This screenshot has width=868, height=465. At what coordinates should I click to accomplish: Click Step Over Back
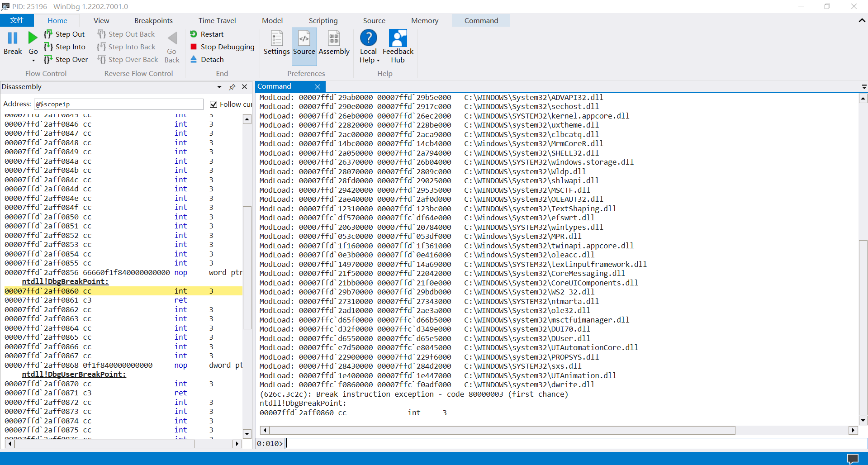pos(128,60)
